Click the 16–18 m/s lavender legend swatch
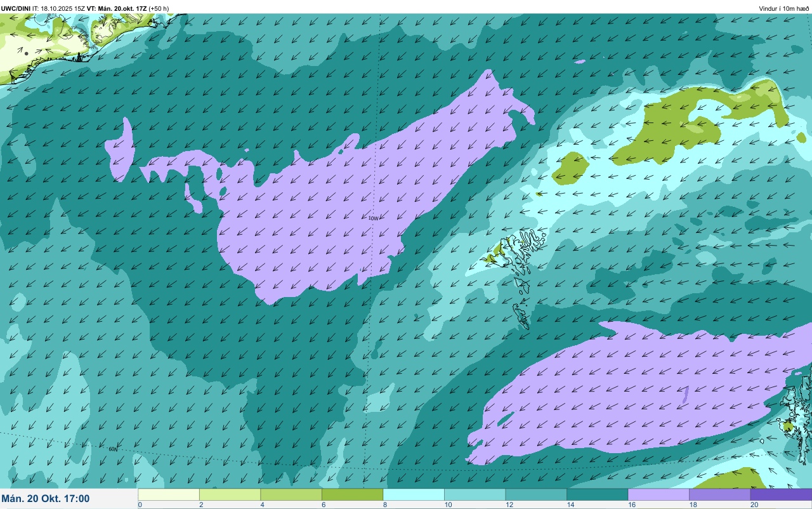Screen dimensions: 812x509 click(658, 494)
